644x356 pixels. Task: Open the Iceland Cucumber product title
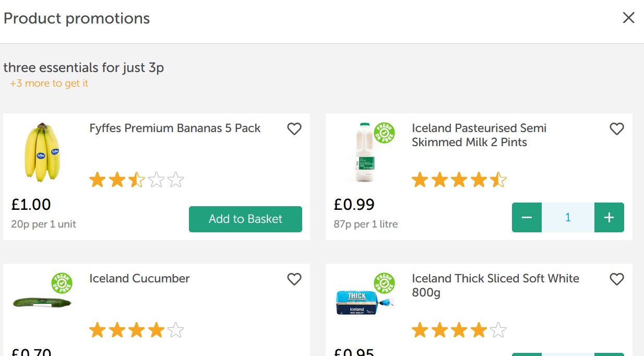pos(139,279)
